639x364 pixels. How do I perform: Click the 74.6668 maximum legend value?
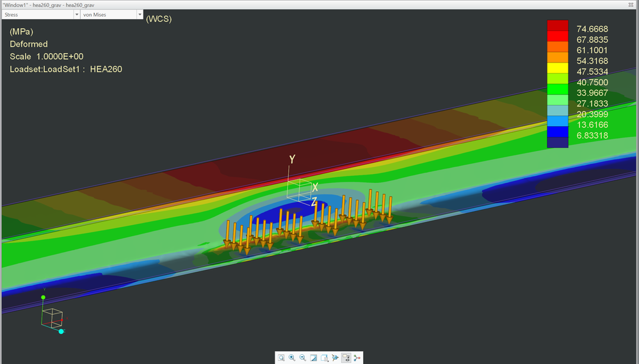point(592,29)
